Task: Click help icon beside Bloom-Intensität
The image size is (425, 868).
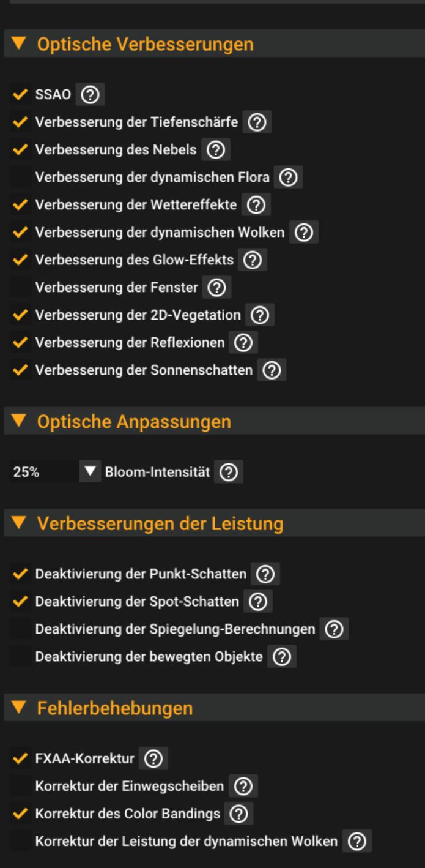Action: 229,473
